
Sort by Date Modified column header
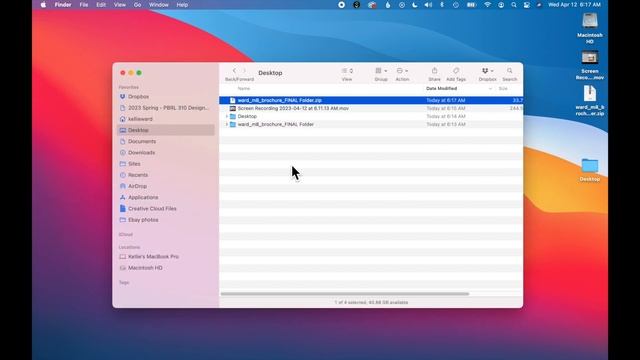[441, 89]
